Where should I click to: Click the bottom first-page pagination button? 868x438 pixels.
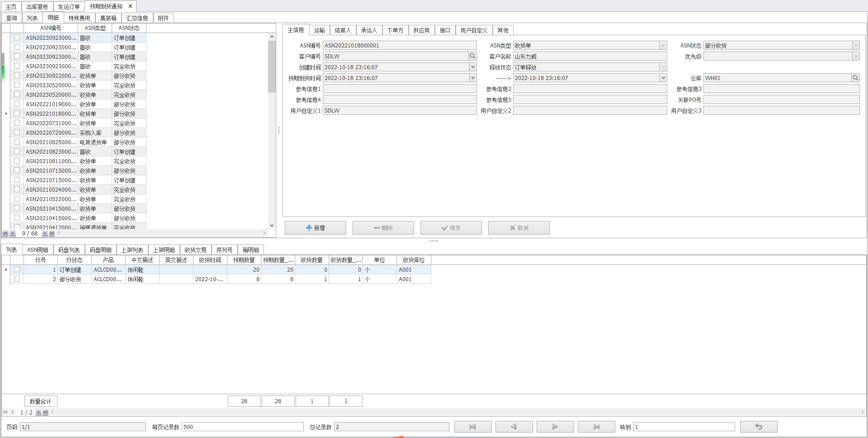[473, 427]
